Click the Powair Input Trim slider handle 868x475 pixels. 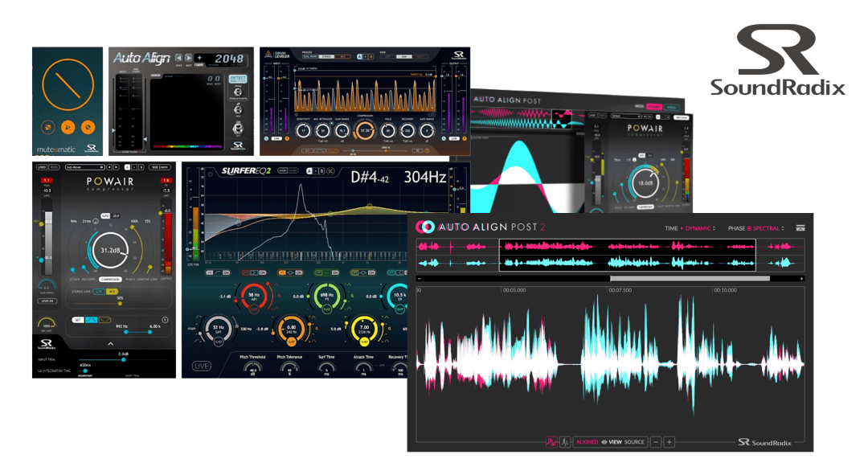(124, 359)
